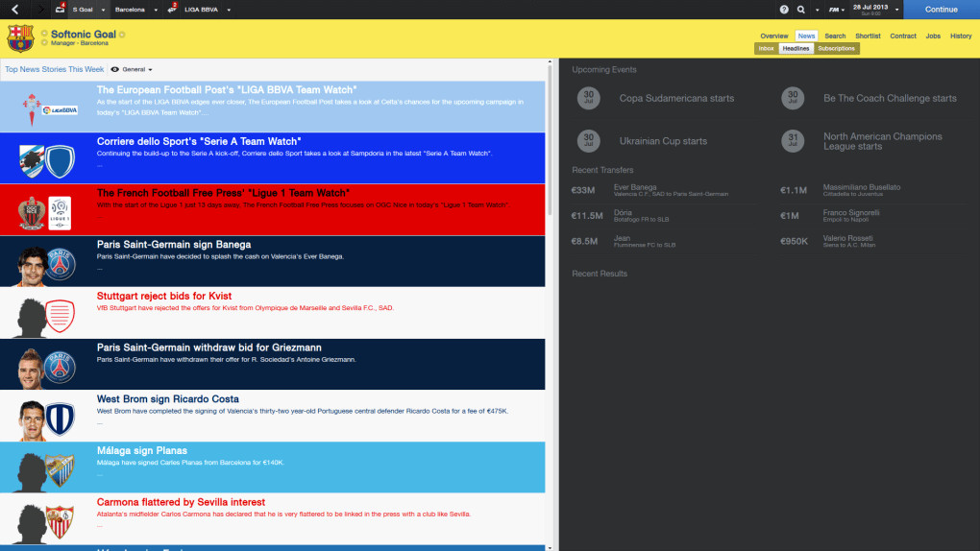Select the News tab
Image resolution: width=980 pixels, height=551 pixels.
click(x=806, y=36)
